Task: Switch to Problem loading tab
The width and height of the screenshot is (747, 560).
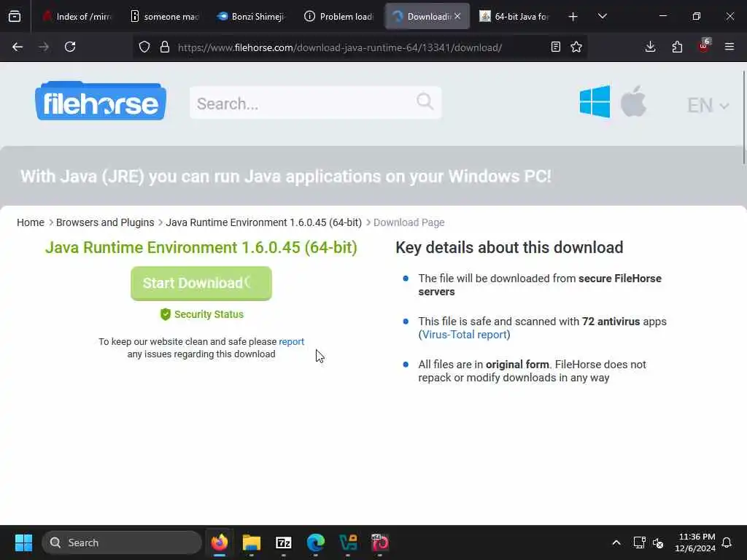Action: (x=339, y=17)
